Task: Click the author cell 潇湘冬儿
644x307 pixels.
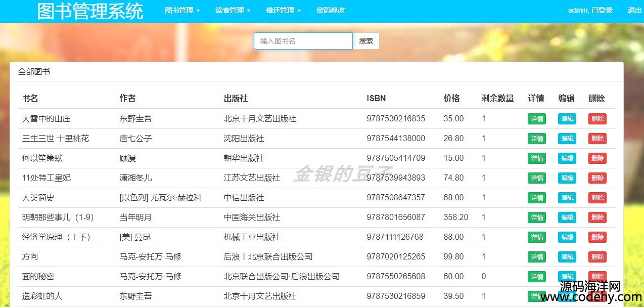Action: [135, 178]
